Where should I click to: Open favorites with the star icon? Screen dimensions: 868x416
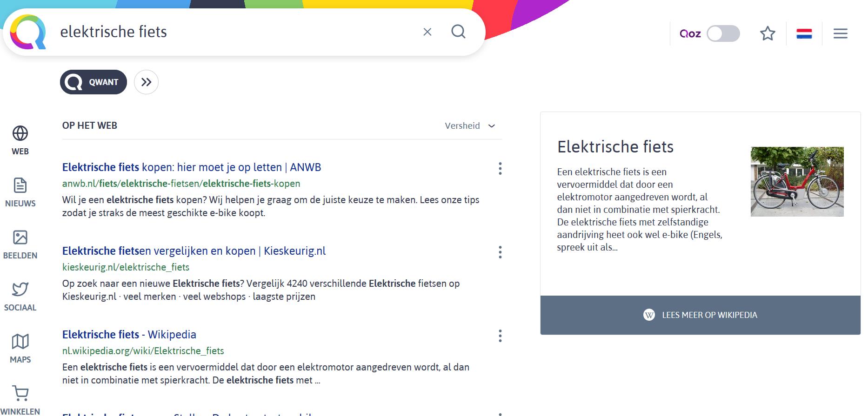(x=768, y=33)
